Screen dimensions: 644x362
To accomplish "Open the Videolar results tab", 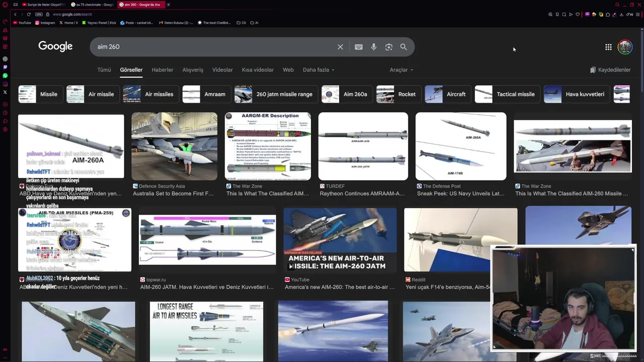I will coord(222,70).
